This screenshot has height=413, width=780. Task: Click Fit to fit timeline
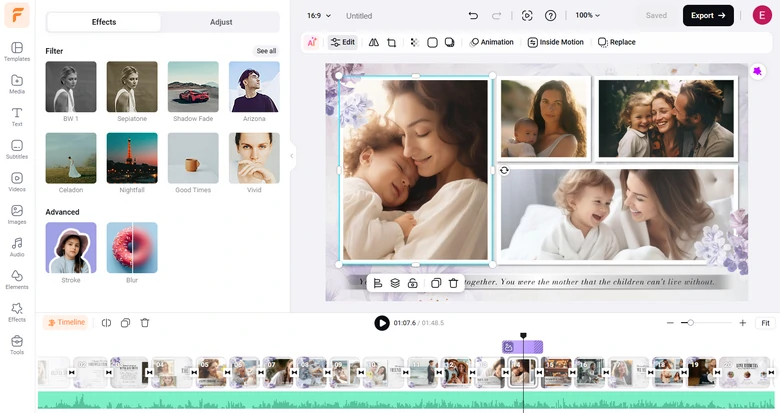click(x=765, y=323)
